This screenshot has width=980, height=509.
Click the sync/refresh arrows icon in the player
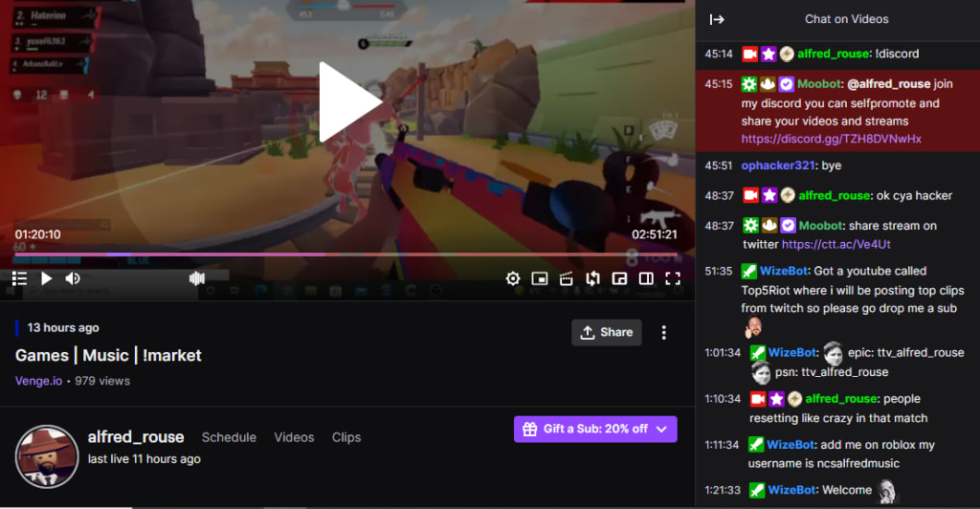(x=592, y=278)
